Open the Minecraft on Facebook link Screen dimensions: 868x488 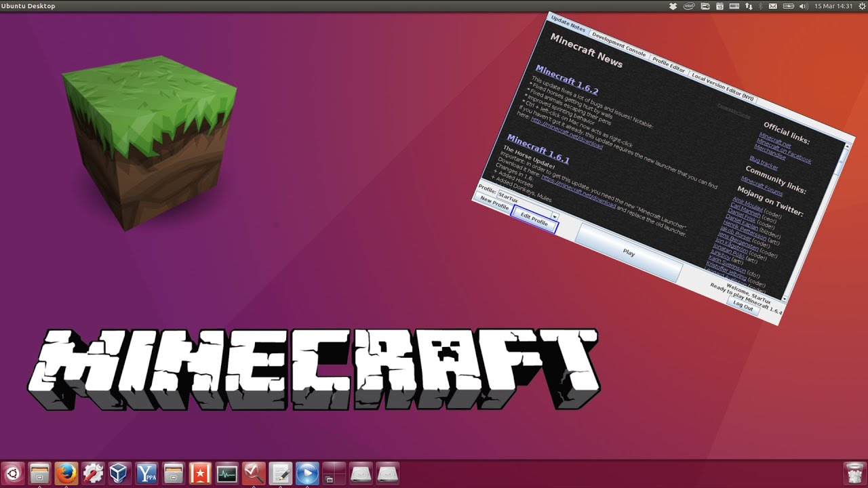pos(785,150)
